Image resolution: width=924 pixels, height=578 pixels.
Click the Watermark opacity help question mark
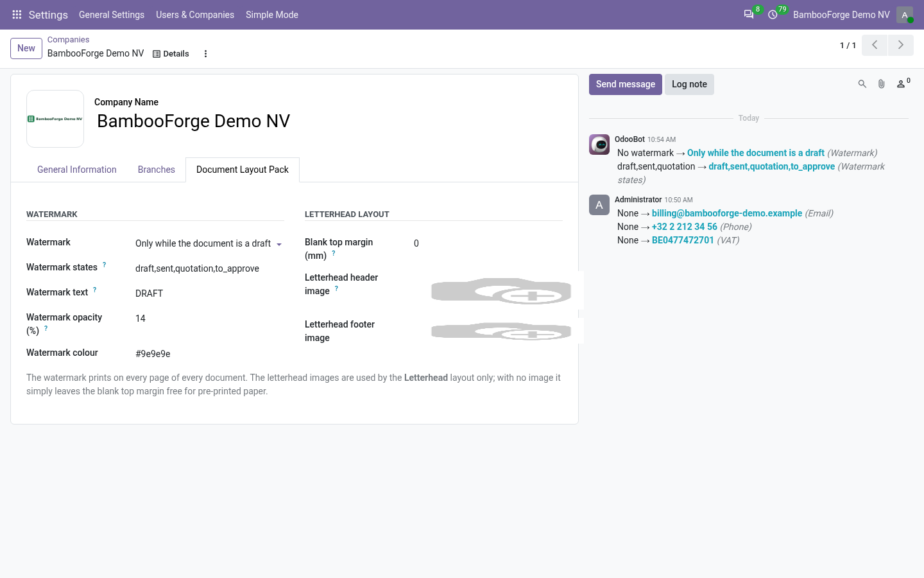click(46, 328)
